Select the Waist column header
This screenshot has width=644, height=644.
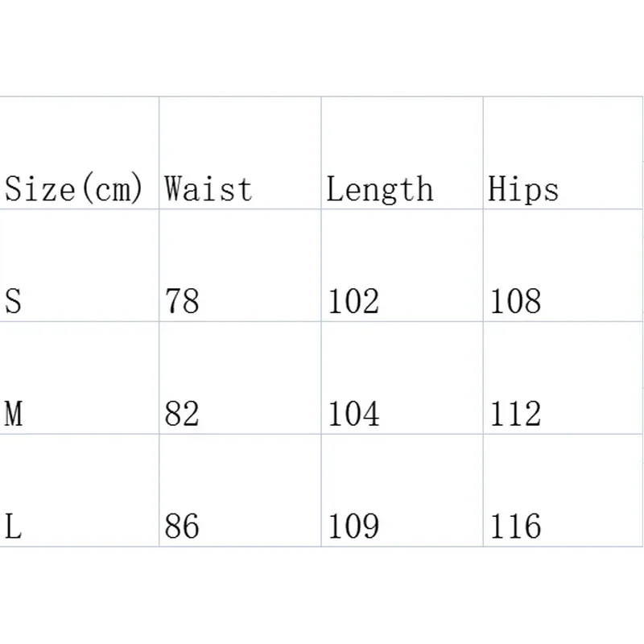point(208,190)
